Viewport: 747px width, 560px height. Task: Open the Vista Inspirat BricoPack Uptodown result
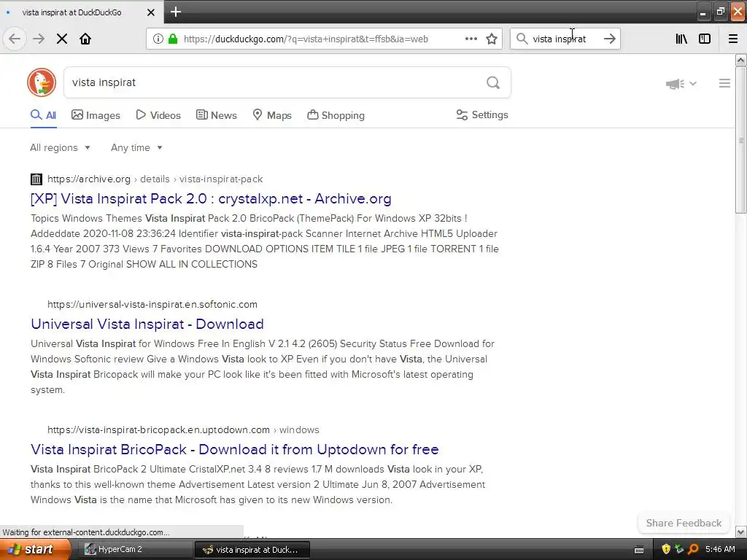(234, 449)
